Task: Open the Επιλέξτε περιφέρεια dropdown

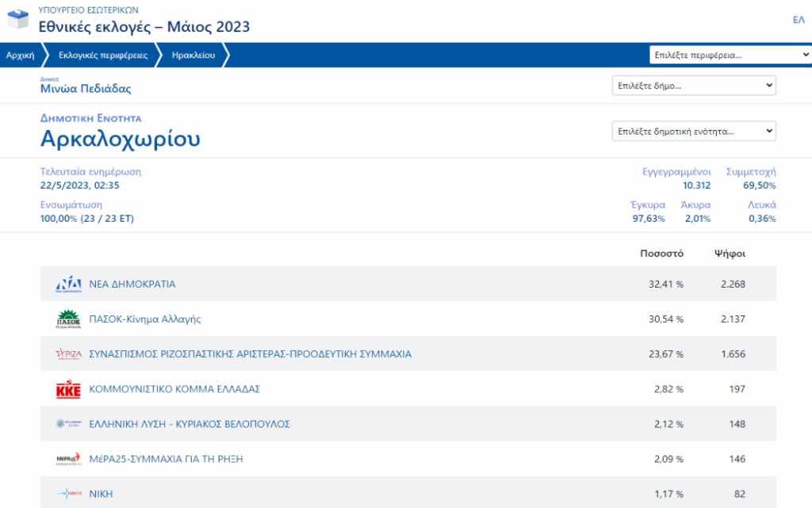Action: (x=730, y=55)
